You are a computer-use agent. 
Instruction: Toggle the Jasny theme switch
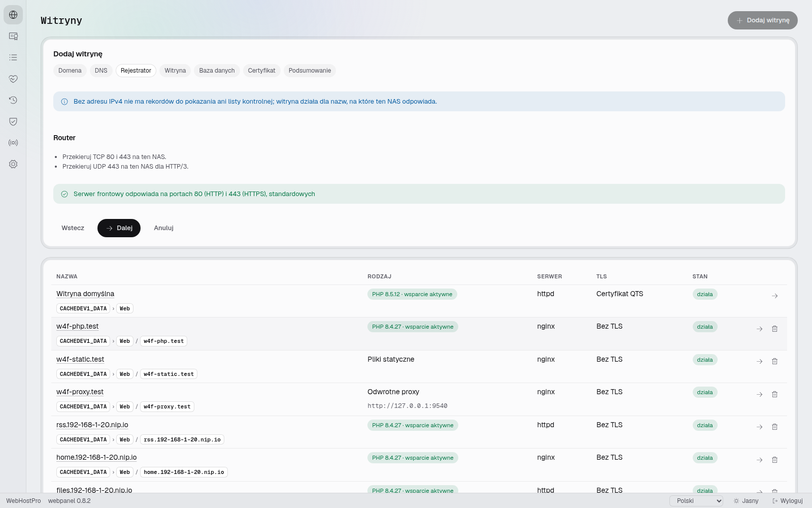point(746,501)
